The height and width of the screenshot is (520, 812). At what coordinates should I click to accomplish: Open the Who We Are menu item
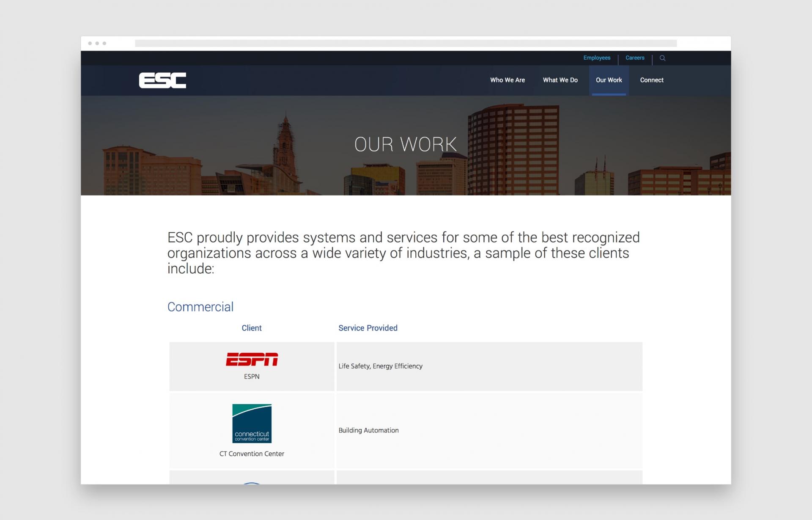(507, 80)
